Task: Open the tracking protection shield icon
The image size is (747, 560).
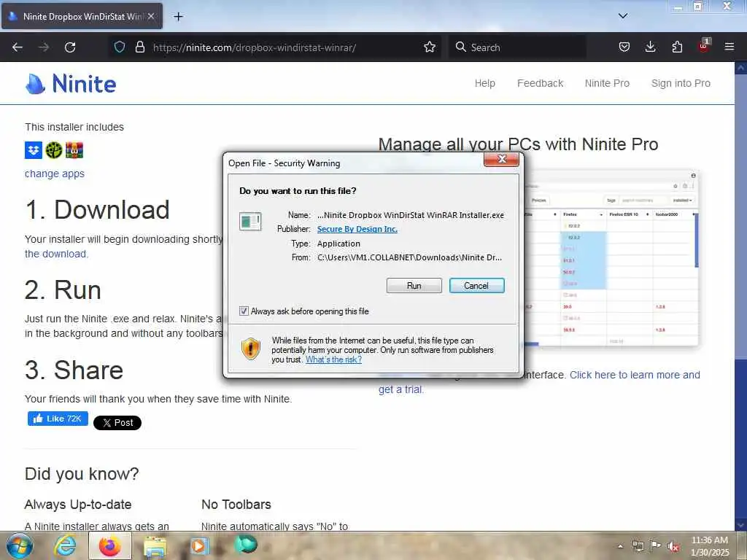Action: click(x=120, y=47)
